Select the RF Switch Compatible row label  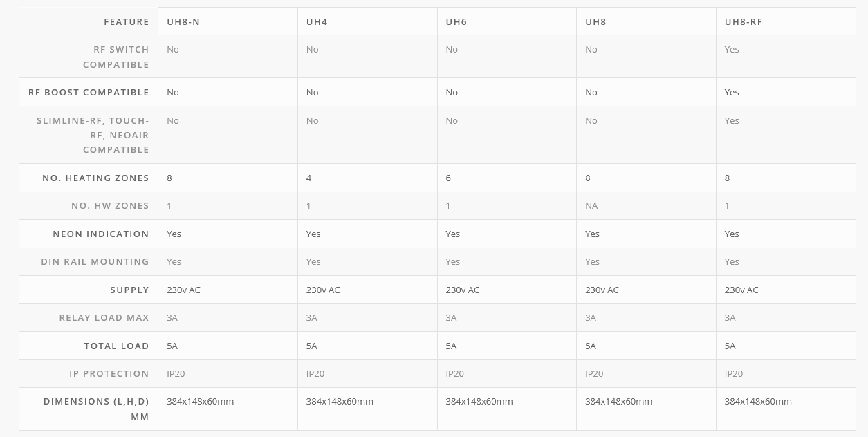tap(116, 57)
